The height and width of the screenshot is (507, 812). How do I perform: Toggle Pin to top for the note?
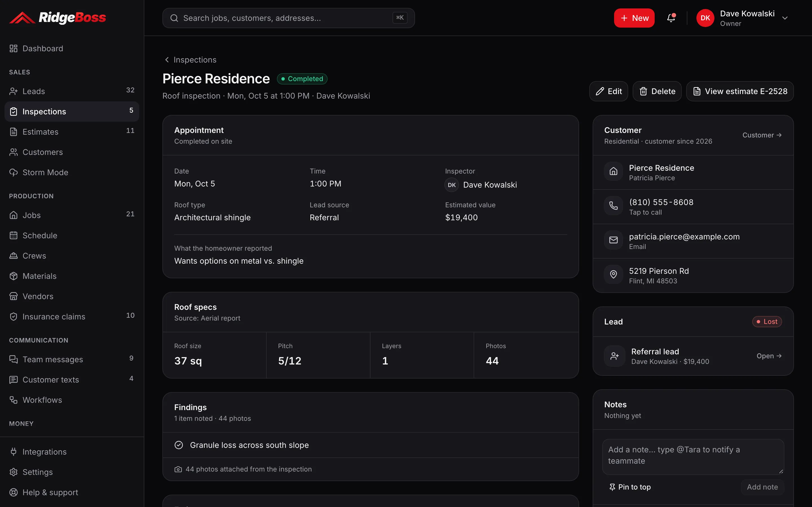(630, 487)
